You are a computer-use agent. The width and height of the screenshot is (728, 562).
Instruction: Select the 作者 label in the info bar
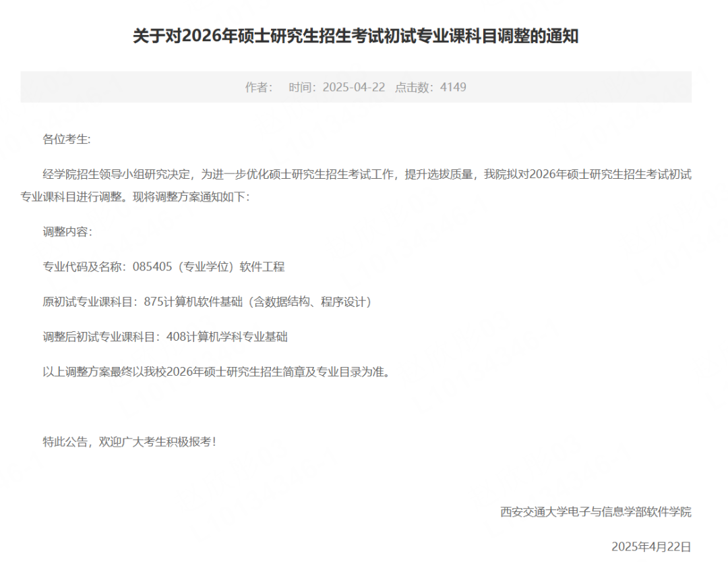coord(259,88)
